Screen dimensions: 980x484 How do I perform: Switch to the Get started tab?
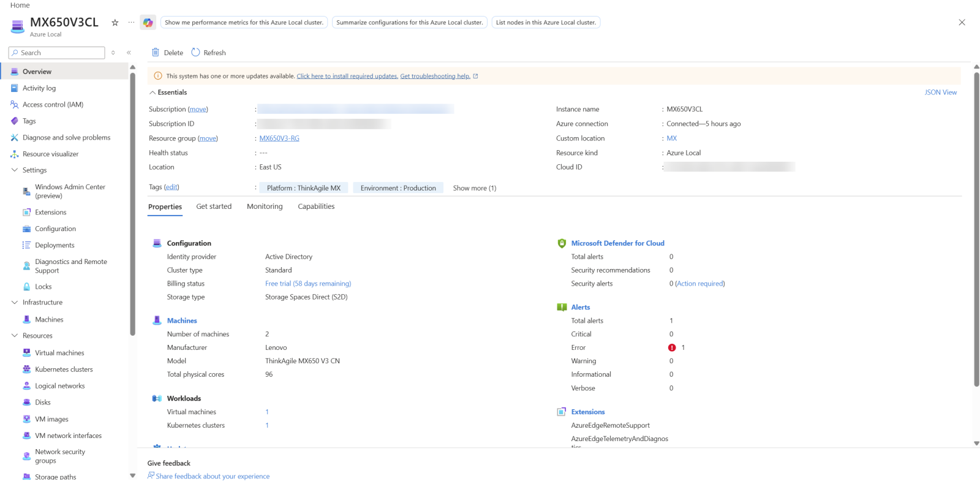pos(214,206)
